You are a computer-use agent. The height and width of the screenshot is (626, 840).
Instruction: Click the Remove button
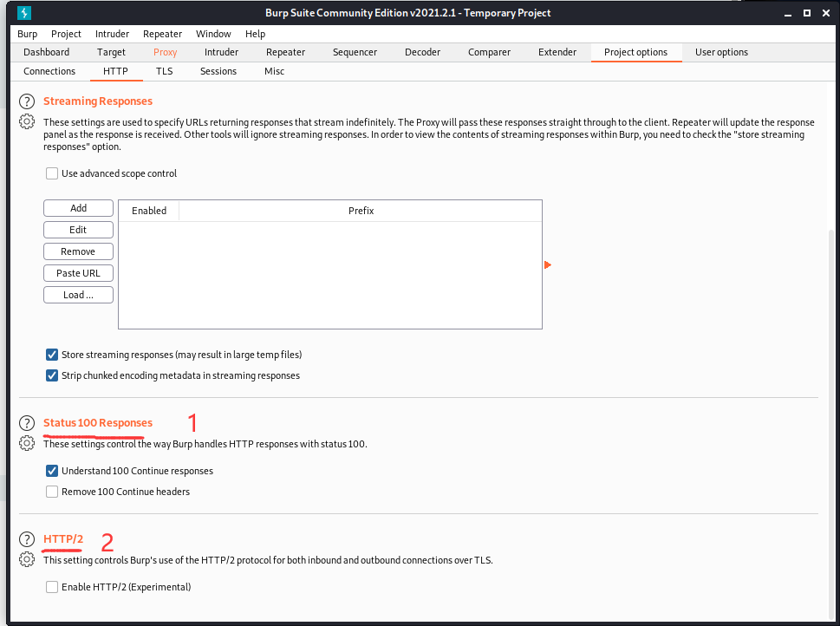click(x=78, y=251)
